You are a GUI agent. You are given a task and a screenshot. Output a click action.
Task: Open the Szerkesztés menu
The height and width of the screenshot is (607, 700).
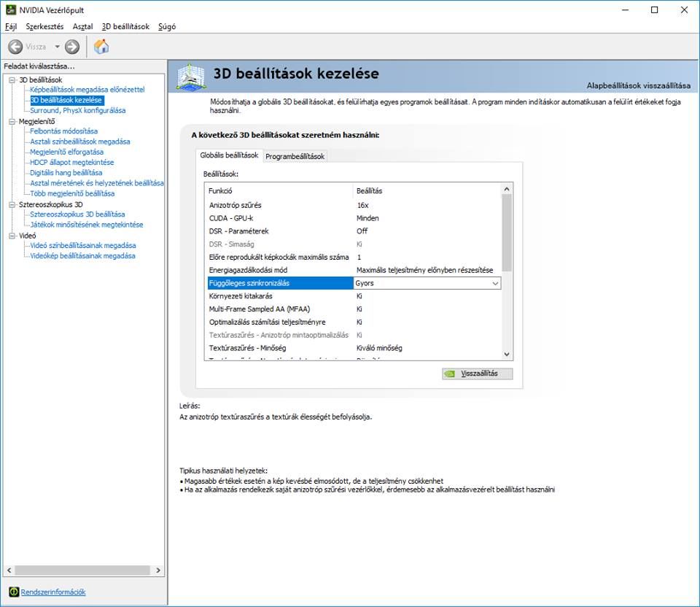[44, 26]
